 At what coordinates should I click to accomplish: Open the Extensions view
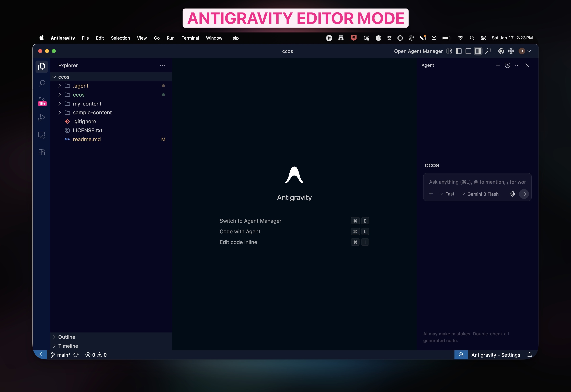pyautogui.click(x=42, y=152)
